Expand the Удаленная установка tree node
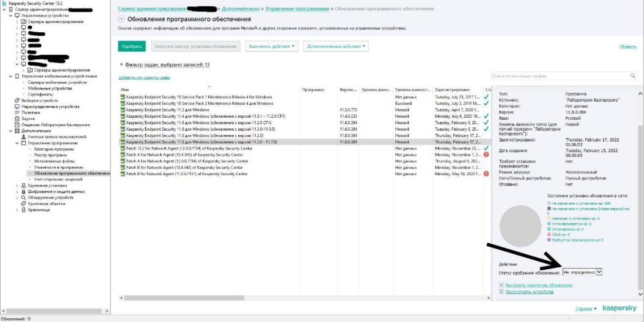The image size is (644, 322). coord(17,185)
